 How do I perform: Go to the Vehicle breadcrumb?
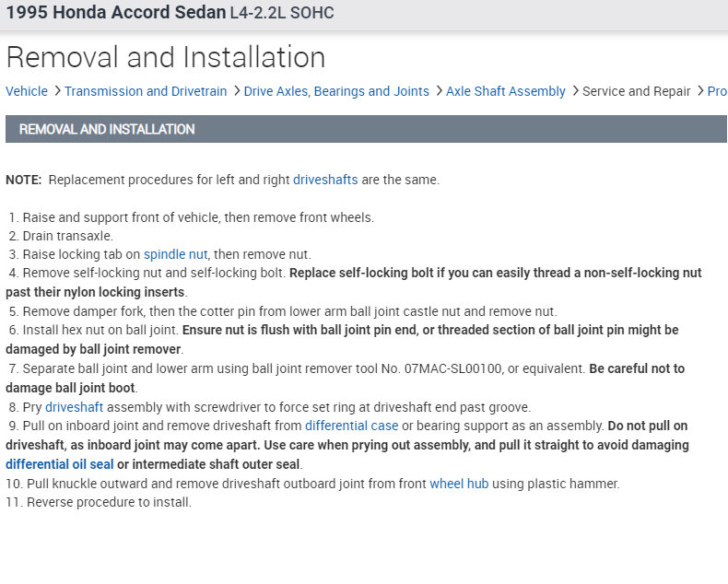pos(27,91)
